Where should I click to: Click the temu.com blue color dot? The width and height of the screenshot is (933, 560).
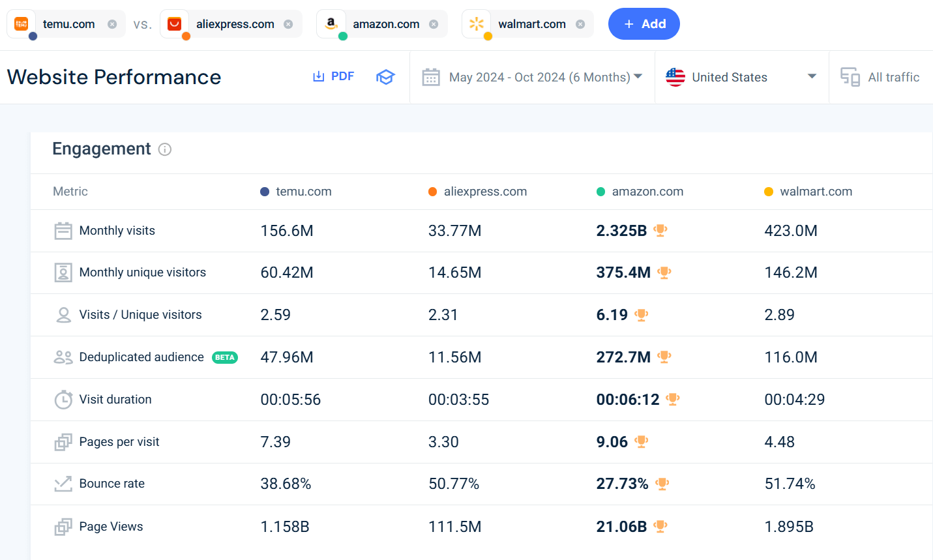(33, 37)
